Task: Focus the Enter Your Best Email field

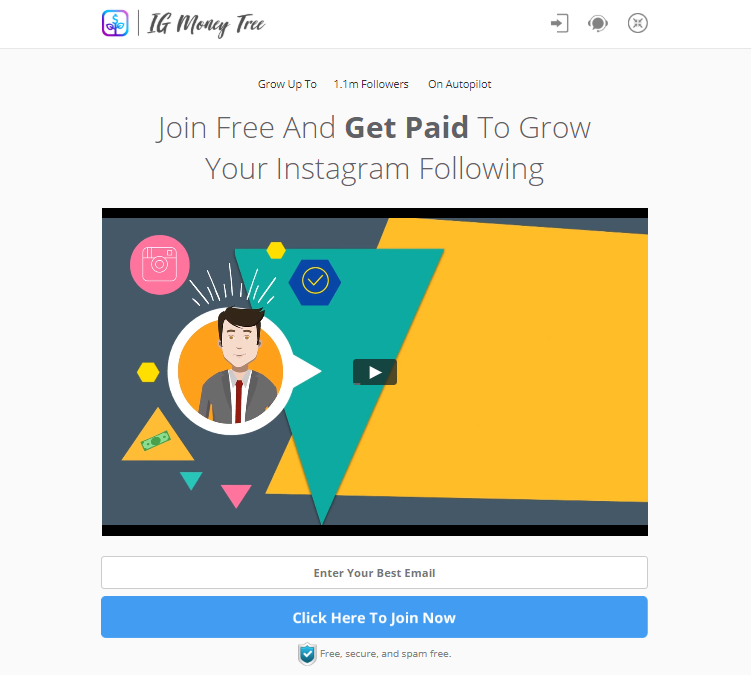Action: click(374, 572)
